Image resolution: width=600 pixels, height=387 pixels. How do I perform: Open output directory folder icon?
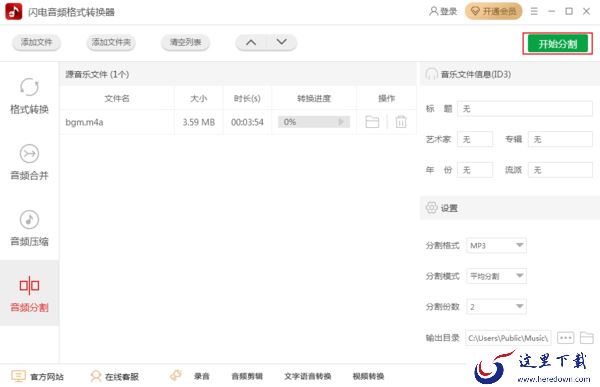(587, 338)
